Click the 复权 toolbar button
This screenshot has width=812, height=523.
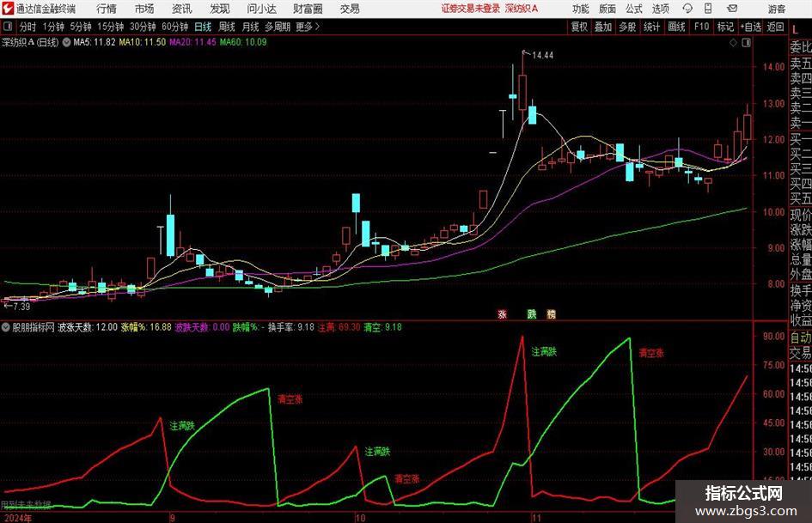[579, 27]
